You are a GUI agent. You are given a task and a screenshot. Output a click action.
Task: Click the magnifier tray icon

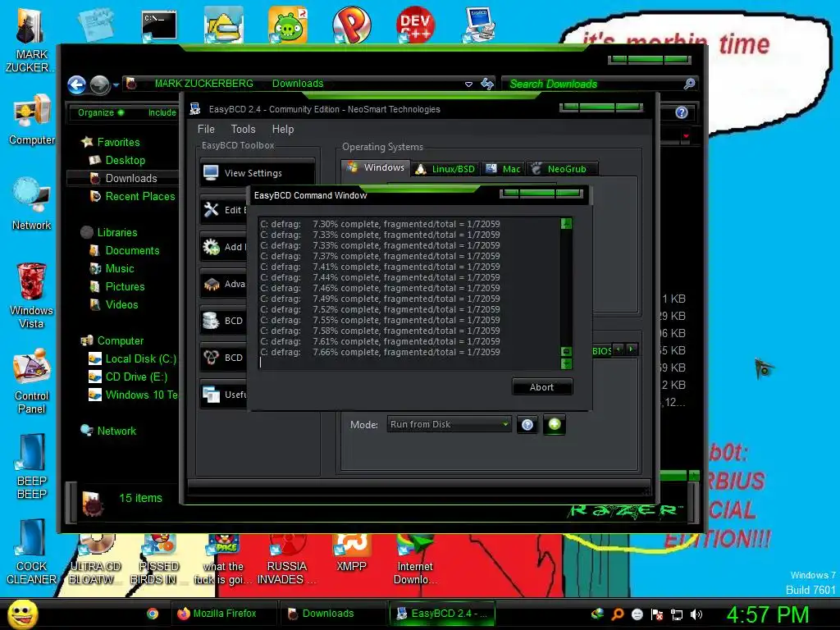[x=618, y=614]
